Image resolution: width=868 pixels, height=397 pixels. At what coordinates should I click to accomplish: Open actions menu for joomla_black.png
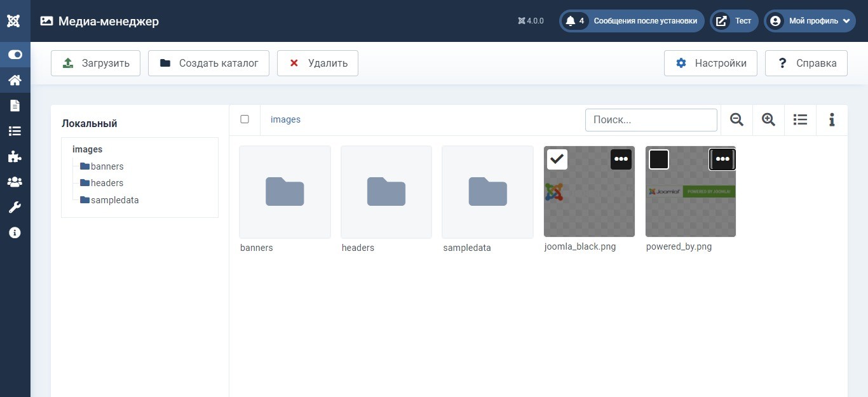coord(621,159)
